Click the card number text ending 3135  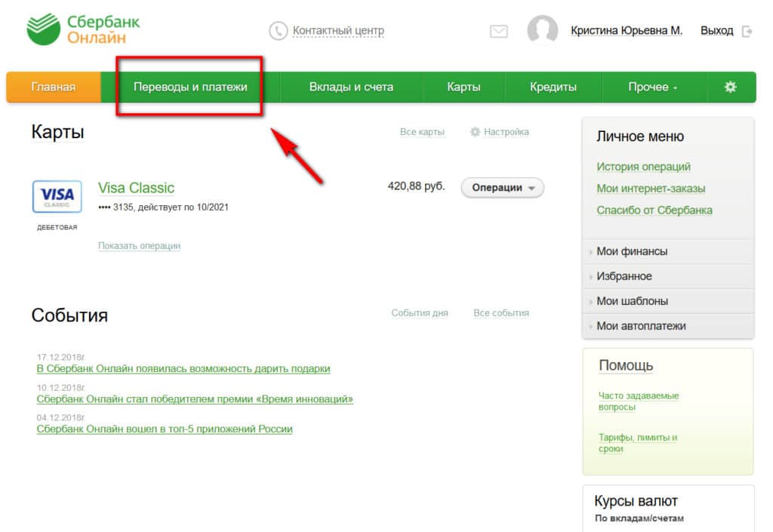pyautogui.click(x=163, y=208)
